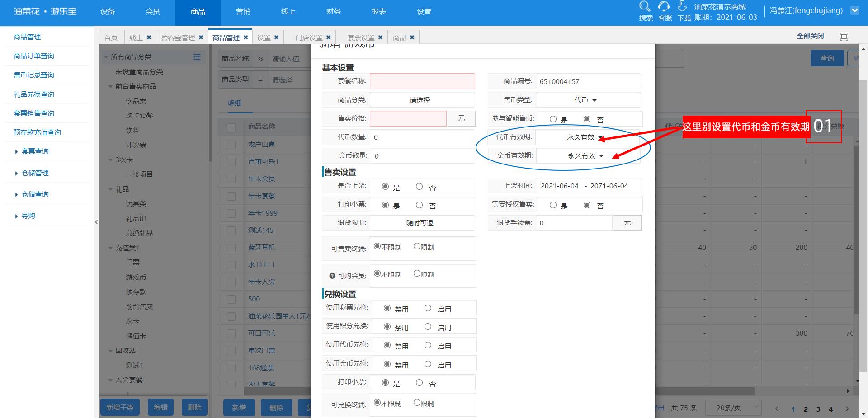Open 年卡1999 product link

(263, 213)
